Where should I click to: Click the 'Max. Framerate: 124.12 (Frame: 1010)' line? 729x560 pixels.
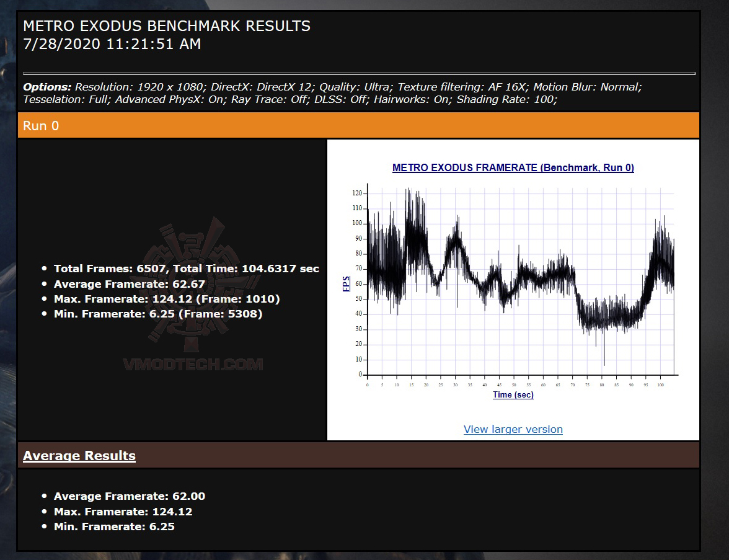166,299
